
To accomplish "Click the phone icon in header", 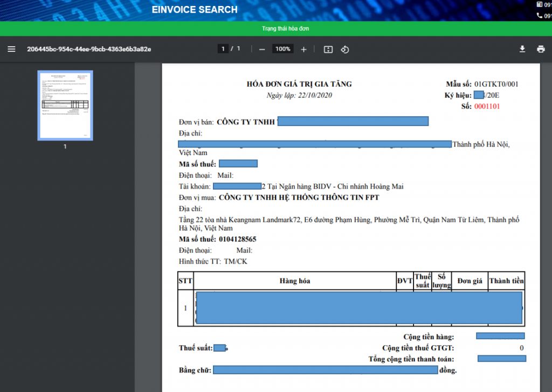I will point(539,16).
